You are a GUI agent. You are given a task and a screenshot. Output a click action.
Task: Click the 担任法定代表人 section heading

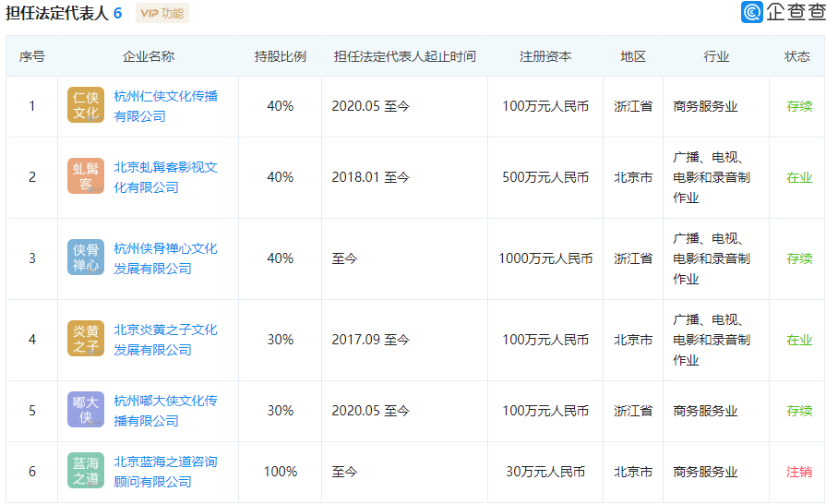pyautogui.click(x=57, y=13)
